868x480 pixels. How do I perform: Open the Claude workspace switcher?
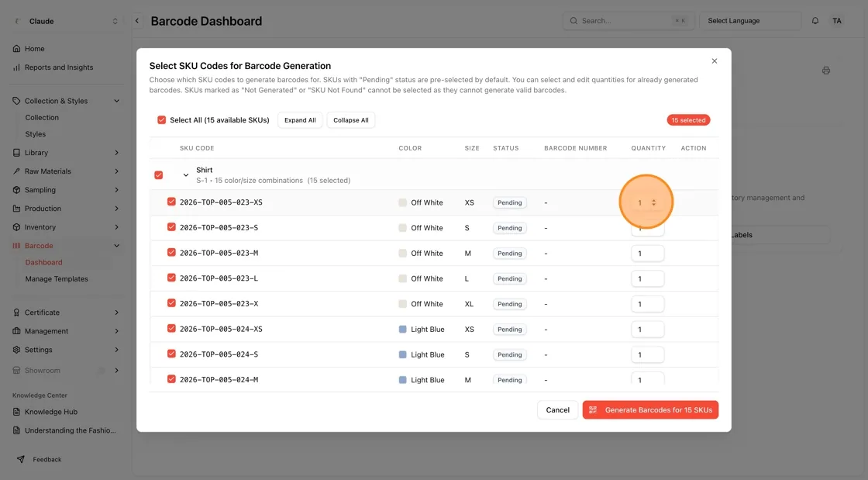(65, 21)
